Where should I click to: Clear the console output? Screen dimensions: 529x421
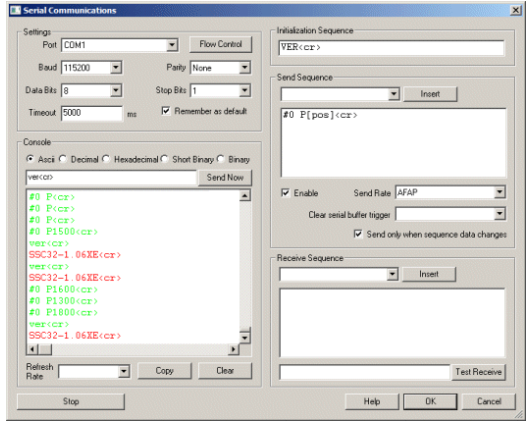coord(225,370)
